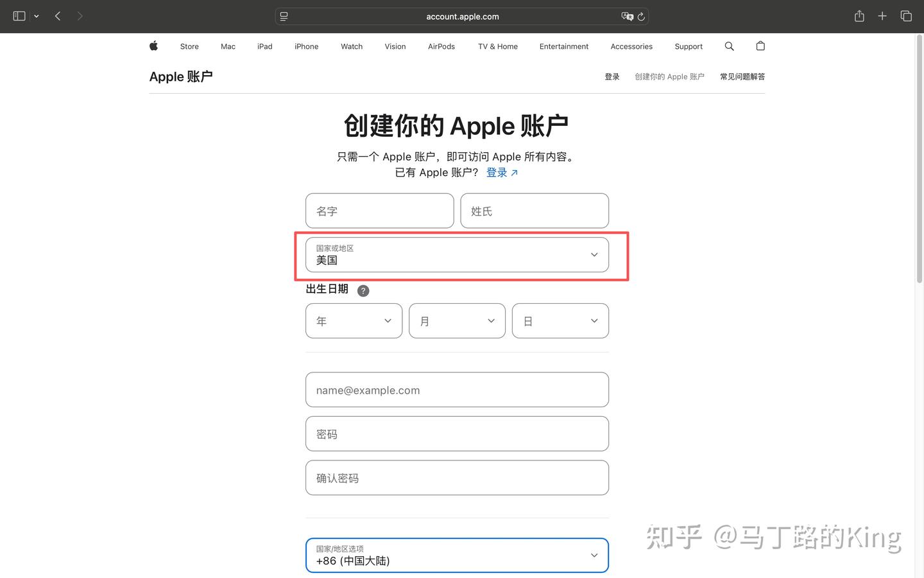Toggle Safari sidebar icon
The image size is (924, 578).
pos(19,16)
